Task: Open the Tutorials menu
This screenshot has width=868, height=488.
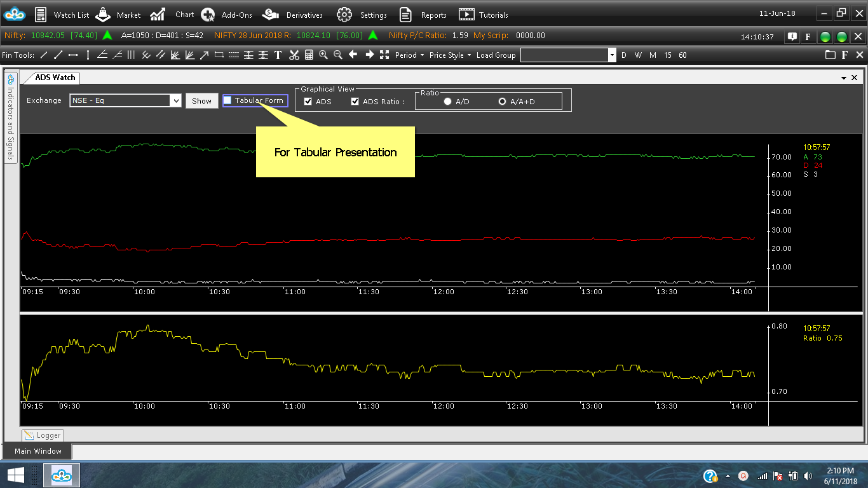Action: point(484,15)
